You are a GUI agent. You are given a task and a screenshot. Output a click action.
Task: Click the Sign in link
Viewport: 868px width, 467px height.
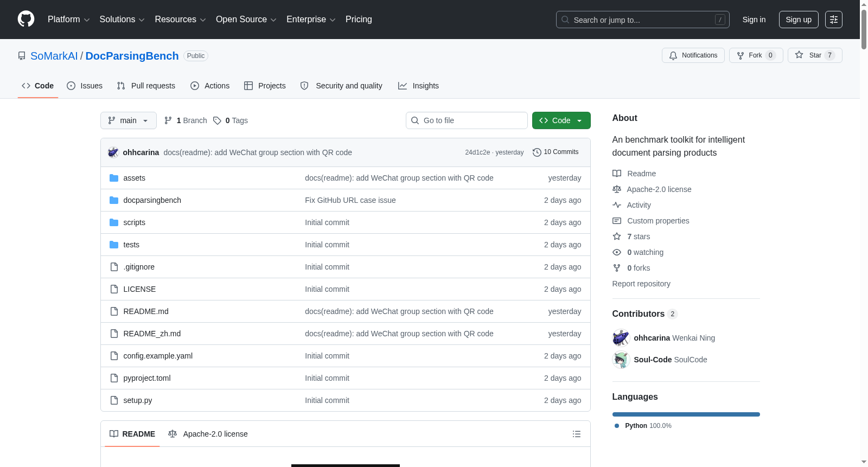coord(754,20)
